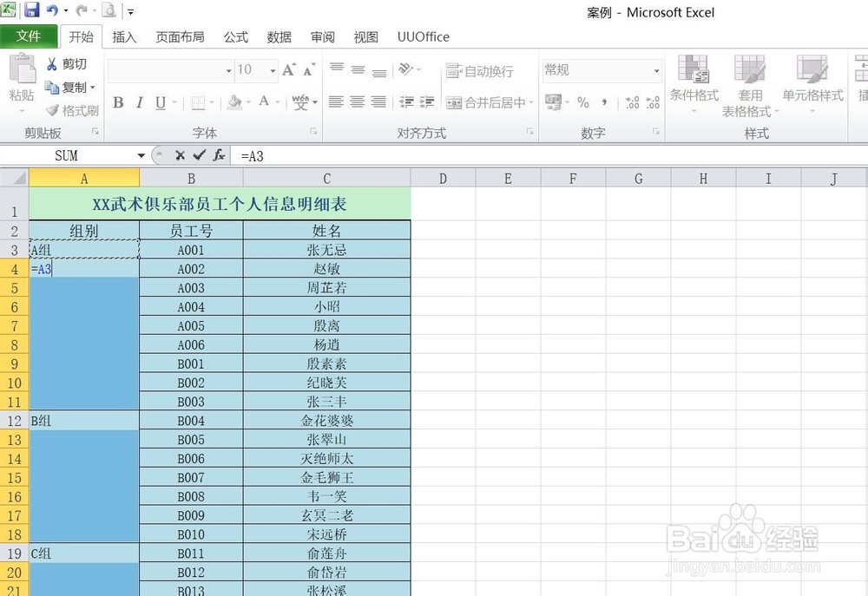The image size is (868, 596).
Task: Switch to the 公式 ribbon tab
Action: pyautogui.click(x=235, y=37)
